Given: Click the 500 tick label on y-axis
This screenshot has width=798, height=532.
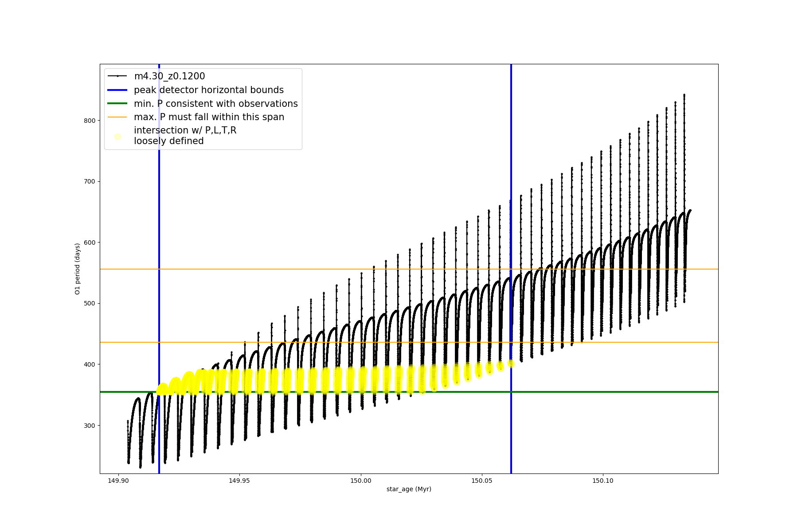Looking at the screenshot, I should [90, 304].
